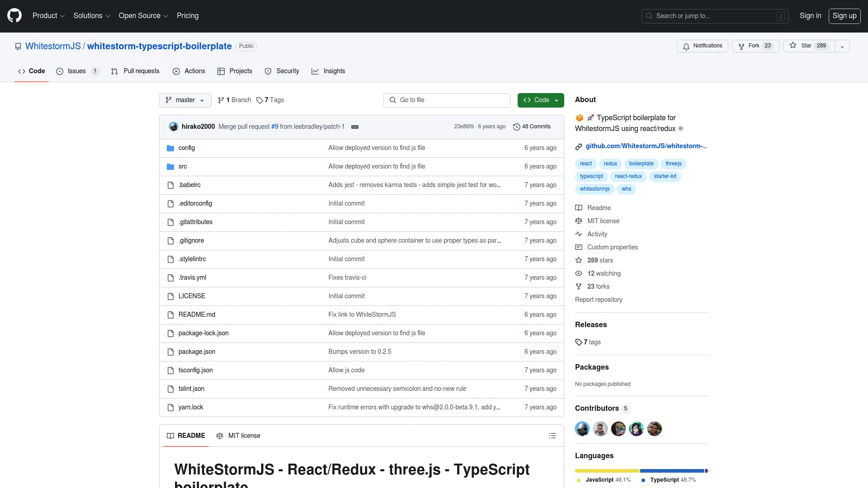868x488 pixels.
Task: Click the src folder icon
Action: (x=170, y=167)
